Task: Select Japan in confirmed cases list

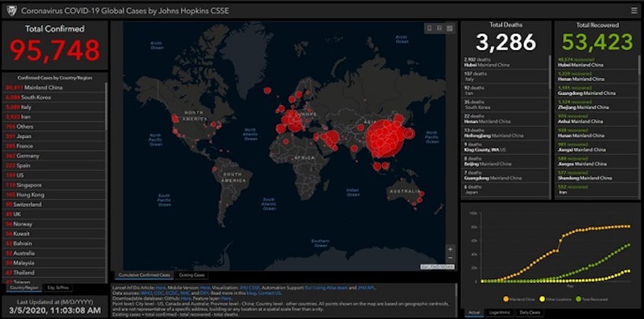Action: (x=54, y=136)
